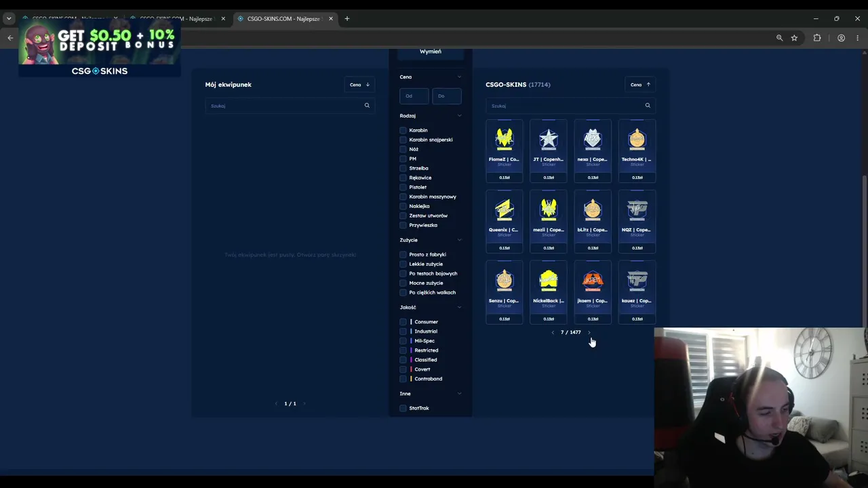Select the FlameZ Copenhagen sticker card

(504, 151)
